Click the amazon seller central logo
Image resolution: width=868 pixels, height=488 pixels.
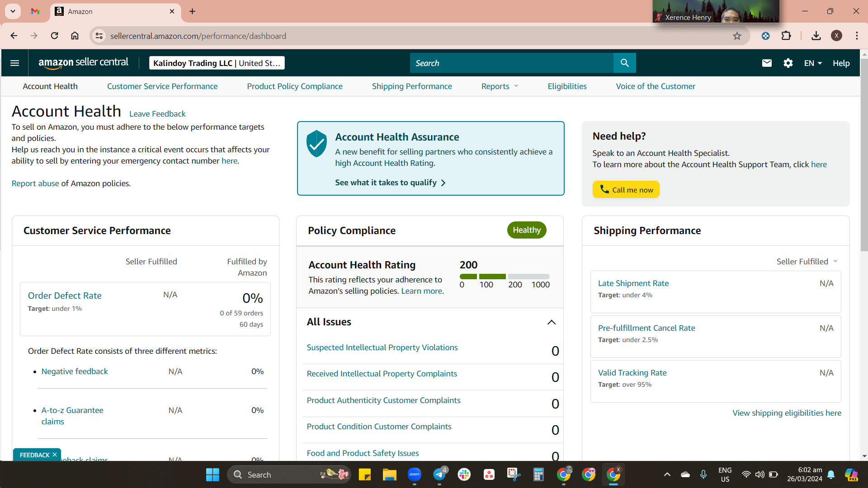pos(83,63)
